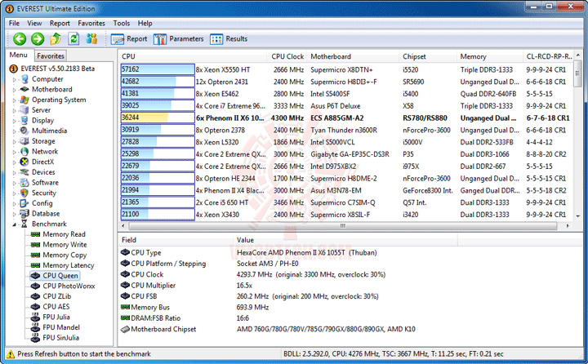
Task: Expand the Computer tree node
Action: [14, 79]
